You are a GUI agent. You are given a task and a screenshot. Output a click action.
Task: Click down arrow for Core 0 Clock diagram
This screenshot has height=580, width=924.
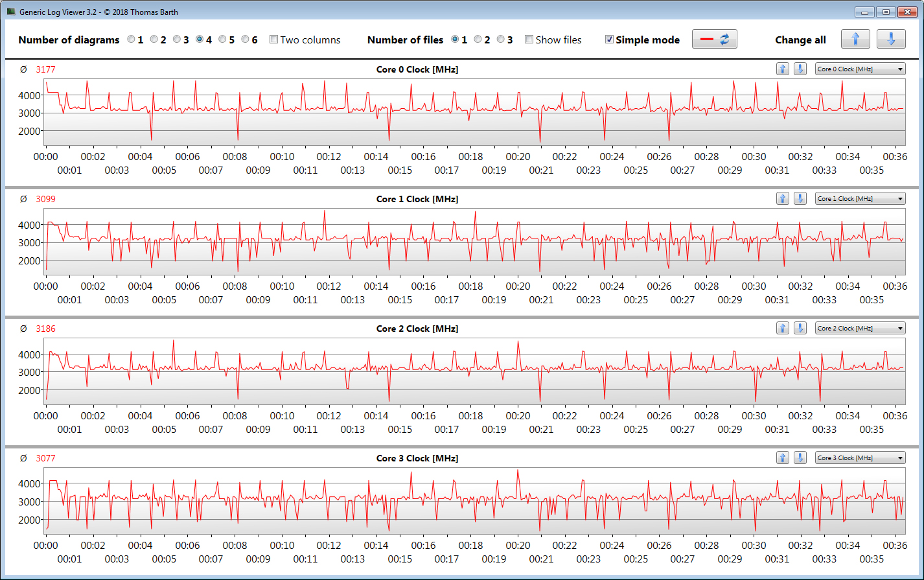tap(800, 69)
